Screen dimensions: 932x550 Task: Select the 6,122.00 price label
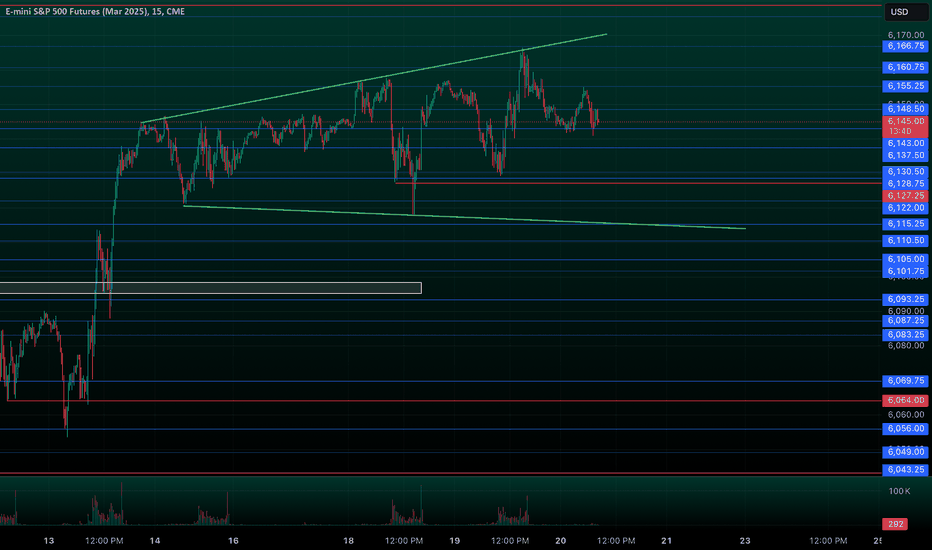[x=905, y=208]
